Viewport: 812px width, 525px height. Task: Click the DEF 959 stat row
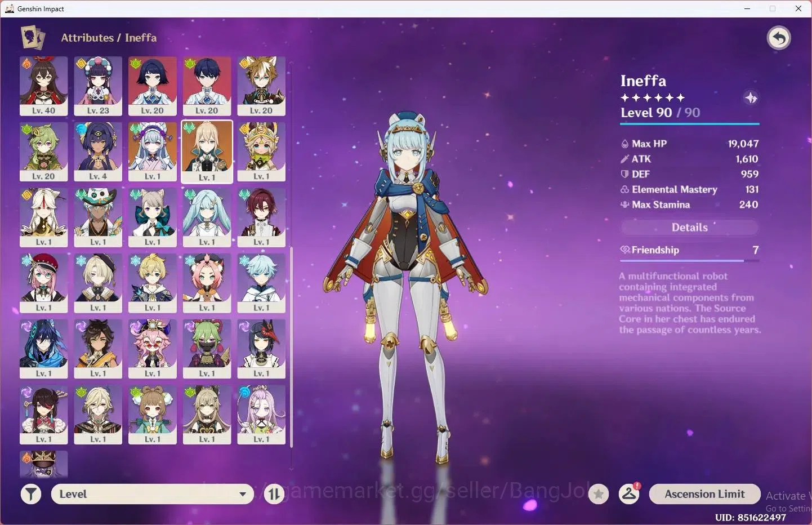(x=689, y=174)
